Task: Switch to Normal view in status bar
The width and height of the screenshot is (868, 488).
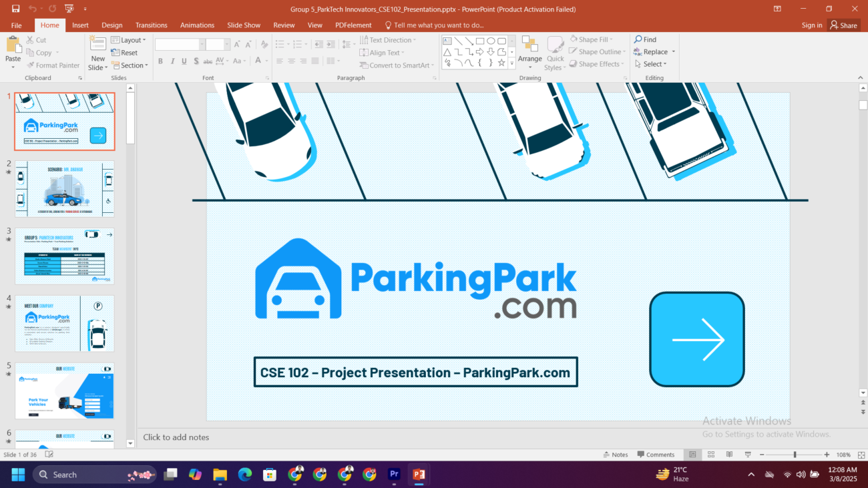Action: point(692,455)
